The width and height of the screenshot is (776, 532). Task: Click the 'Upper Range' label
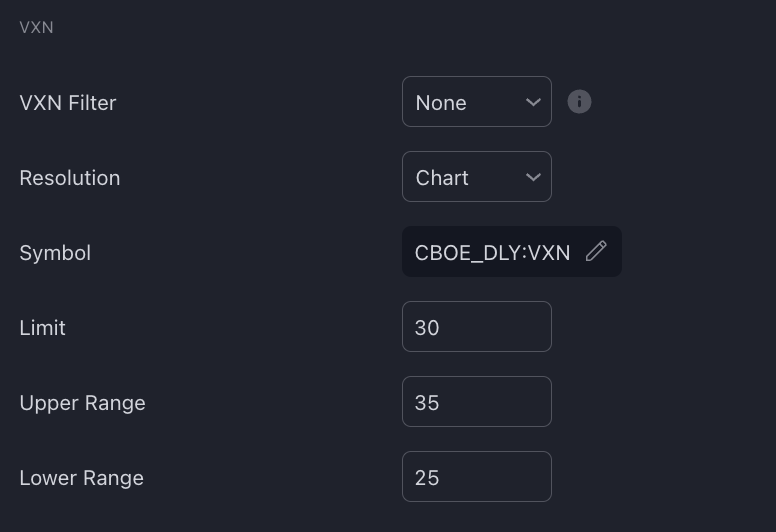coord(82,403)
